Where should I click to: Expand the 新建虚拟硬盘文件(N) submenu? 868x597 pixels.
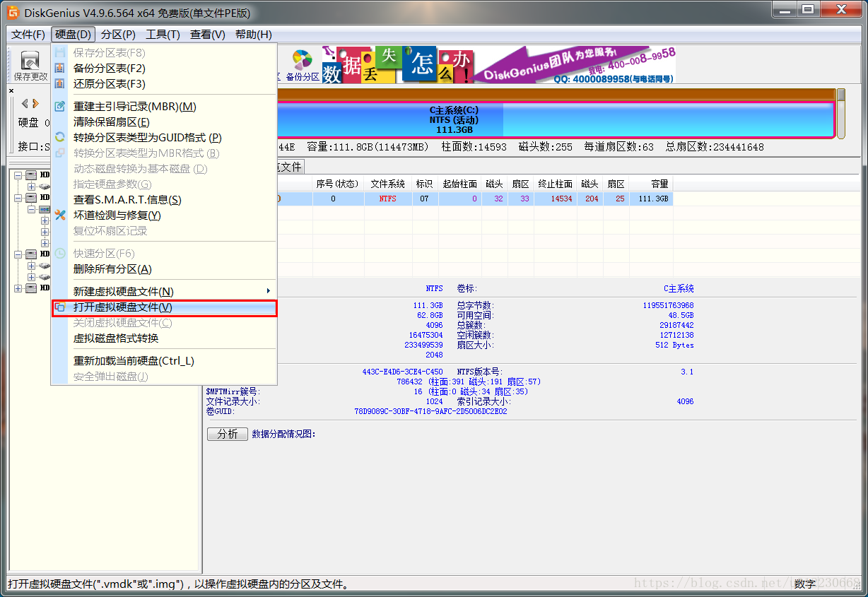point(164,292)
